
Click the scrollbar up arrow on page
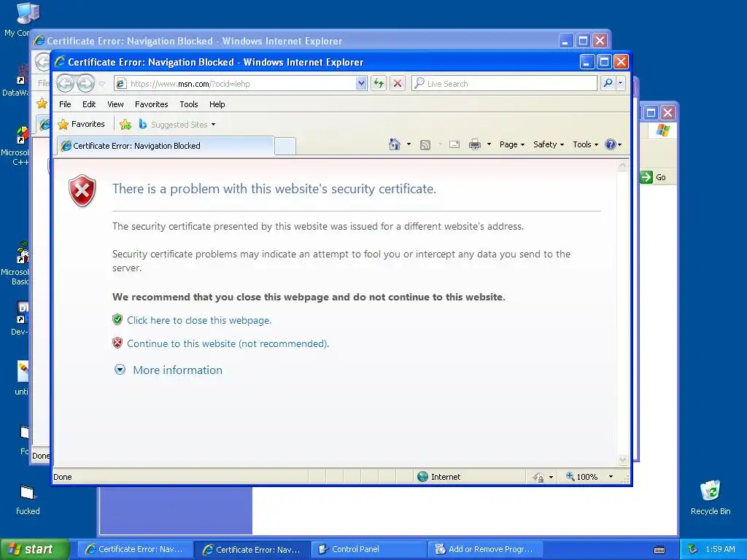623,166
